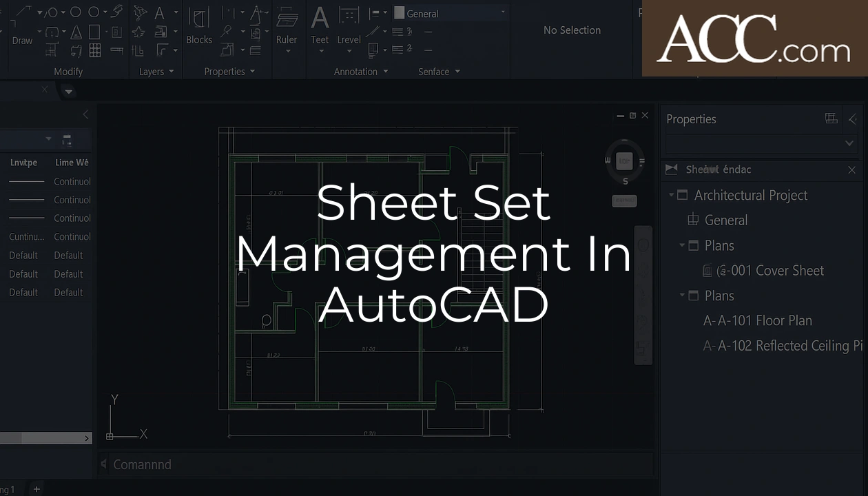Add a new drawing tab with plus
Viewport: 868px width, 496px height.
point(37,489)
